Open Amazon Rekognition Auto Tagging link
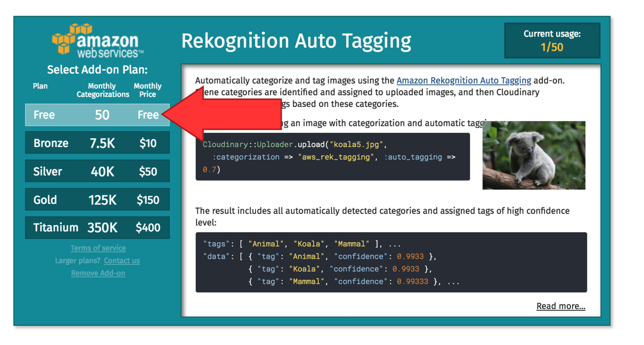The image size is (644, 345). [464, 80]
